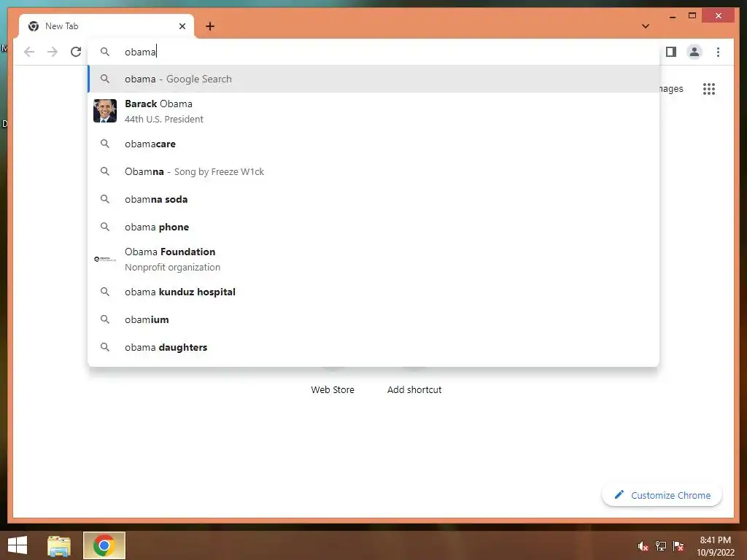747x560 pixels.
Task: Click the Barack Obama photo thumbnail
Action: click(x=105, y=111)
